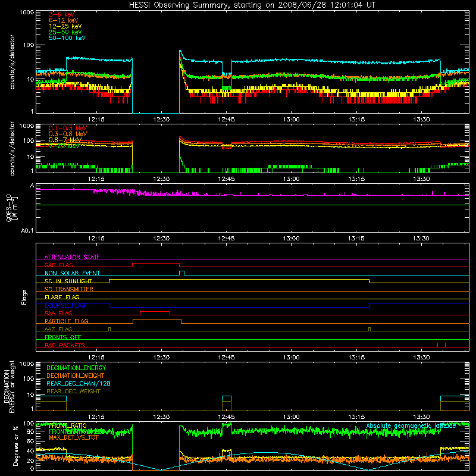Select the SC_TRANSMITTER flag label

point(69,289)
